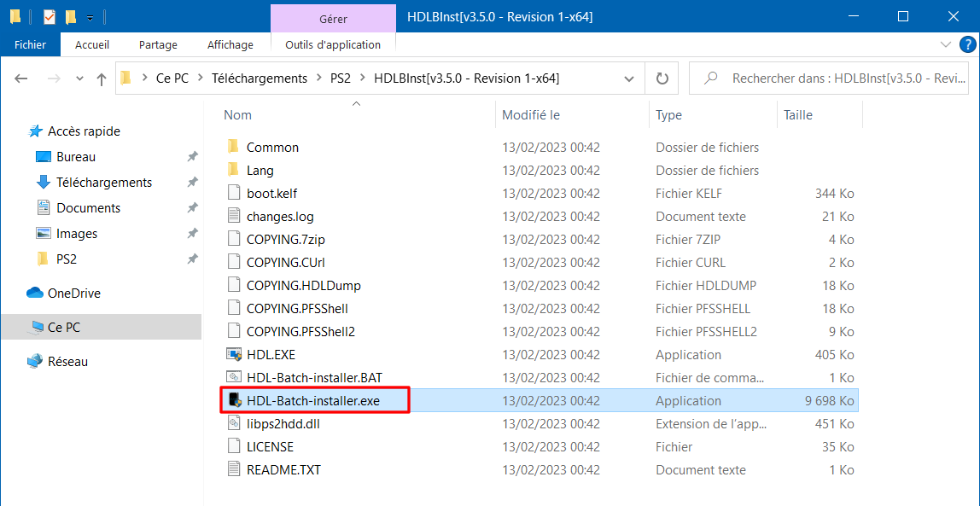Expand breadcrumb chevron before Ce PC
980x506 pixels.
(145, 79)
